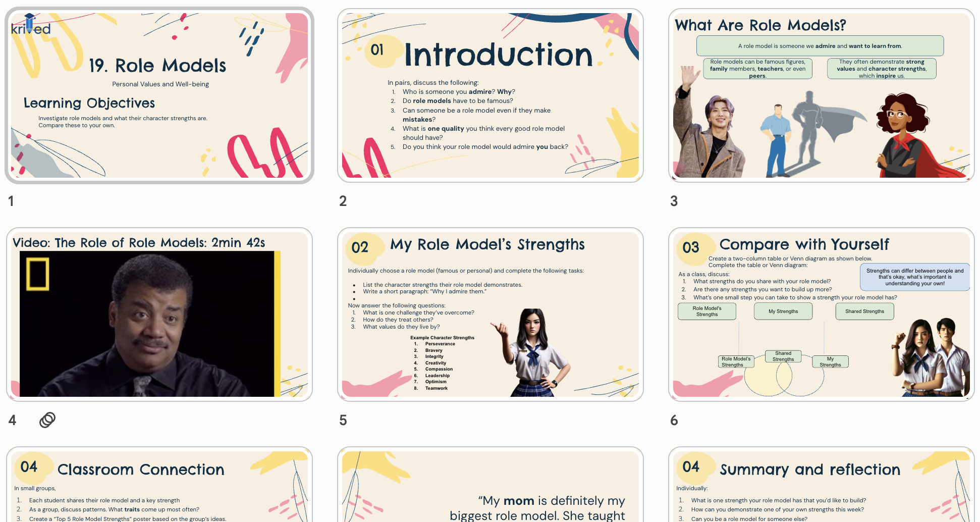The width and height of the screenshot is (980, 522).
Task: Select slide 1 titled Role Models
Action: (x=159, y=95)
